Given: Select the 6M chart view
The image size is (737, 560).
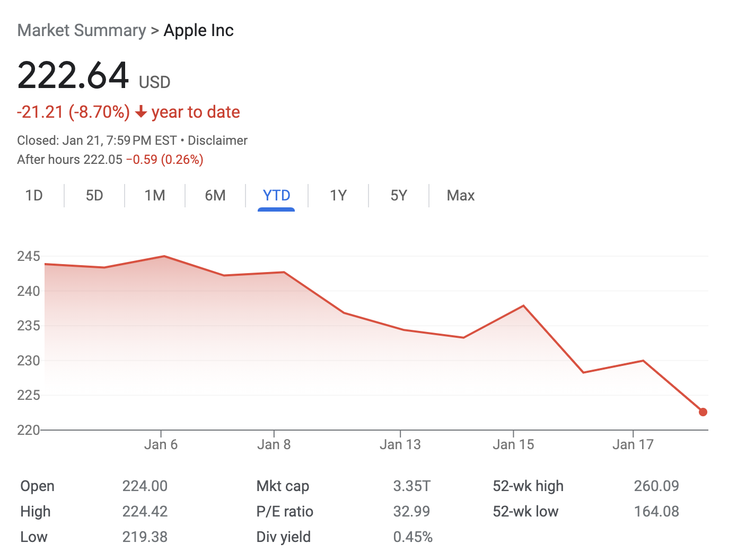Looking at the screenshot, I should (215, 195).
